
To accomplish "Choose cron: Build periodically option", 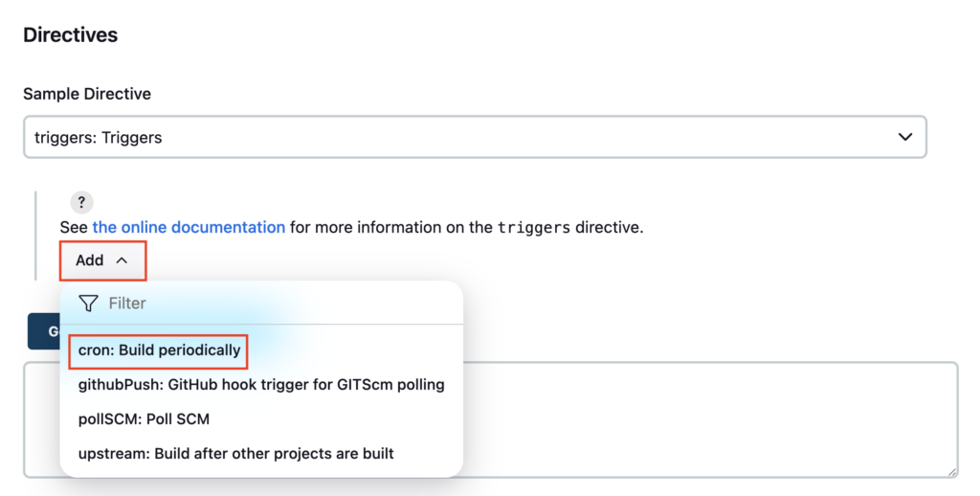I will [159, 350].
